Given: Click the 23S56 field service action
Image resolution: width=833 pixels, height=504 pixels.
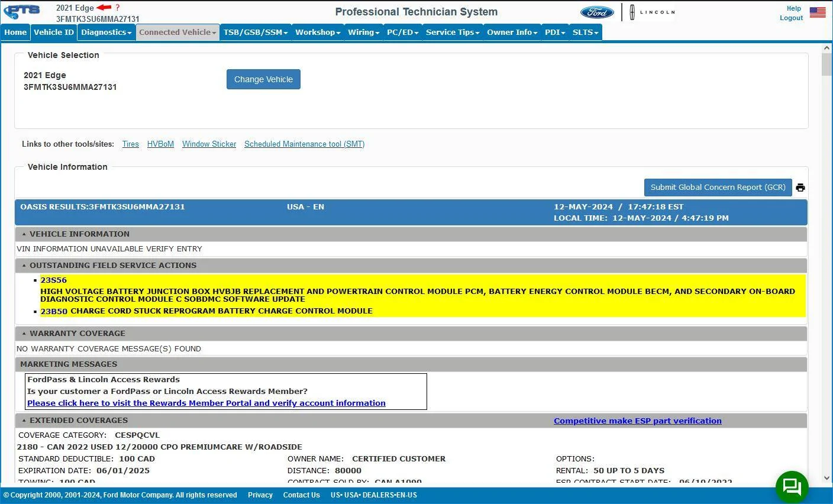Looking at the screenshot, I should click(x=53, y=280).
